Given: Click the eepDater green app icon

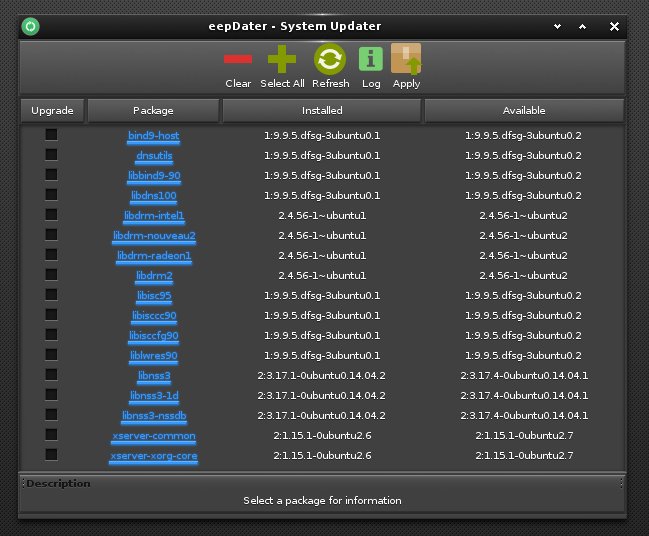Looking at the screenshot, I should click(30, 26).
